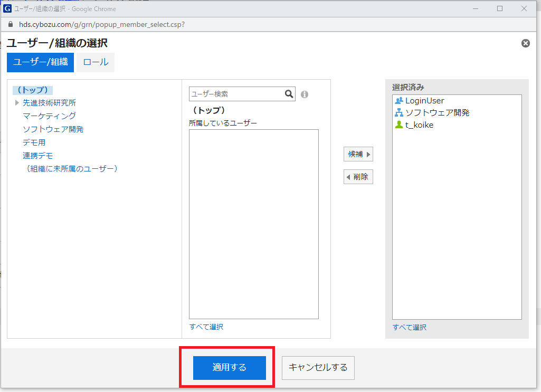
Task: Click the magnifier search icon
Action: pyautogui.click(x=289, y=94)
